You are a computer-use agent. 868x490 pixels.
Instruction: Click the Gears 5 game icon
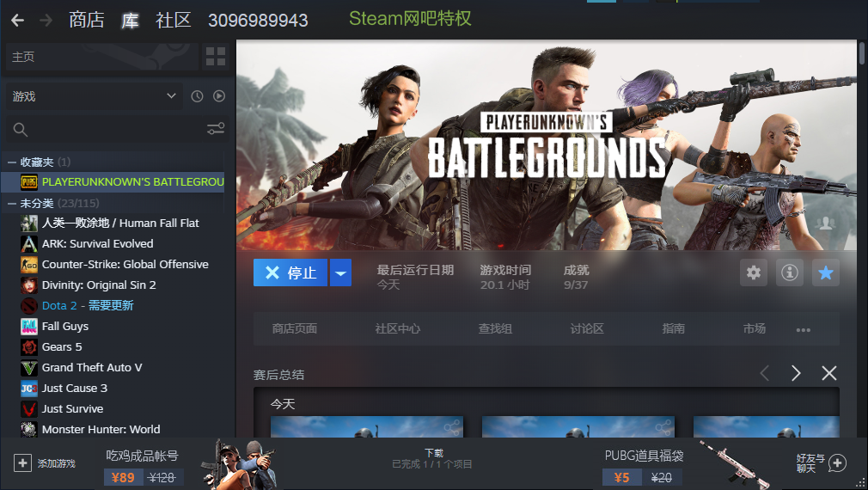(28, 346)
